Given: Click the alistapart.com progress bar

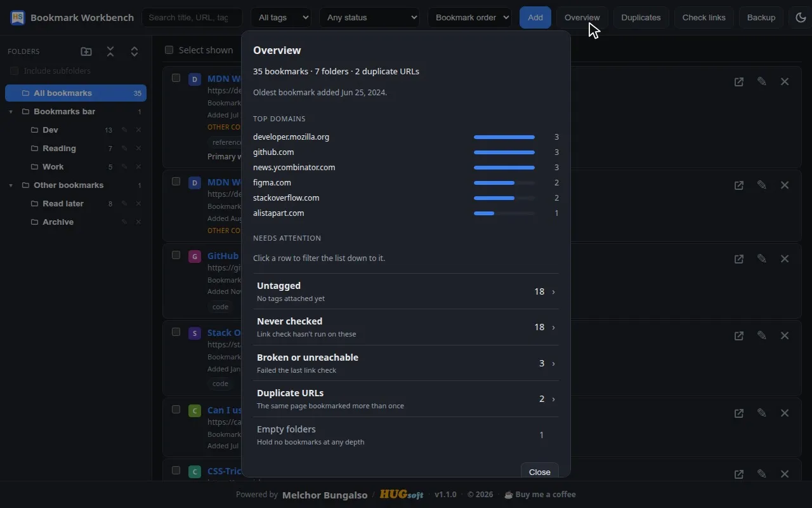Looking at the screenshot, I should tap(504, 213).
